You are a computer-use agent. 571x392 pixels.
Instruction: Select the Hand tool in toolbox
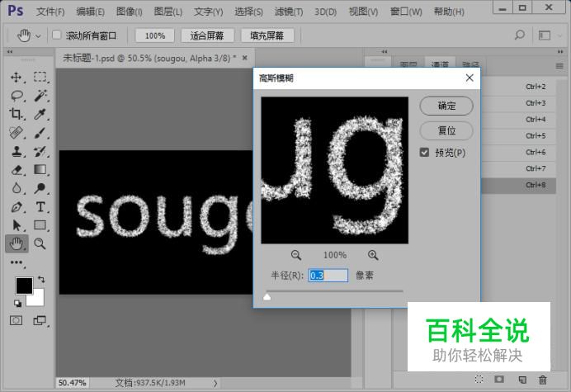point(17,243)
